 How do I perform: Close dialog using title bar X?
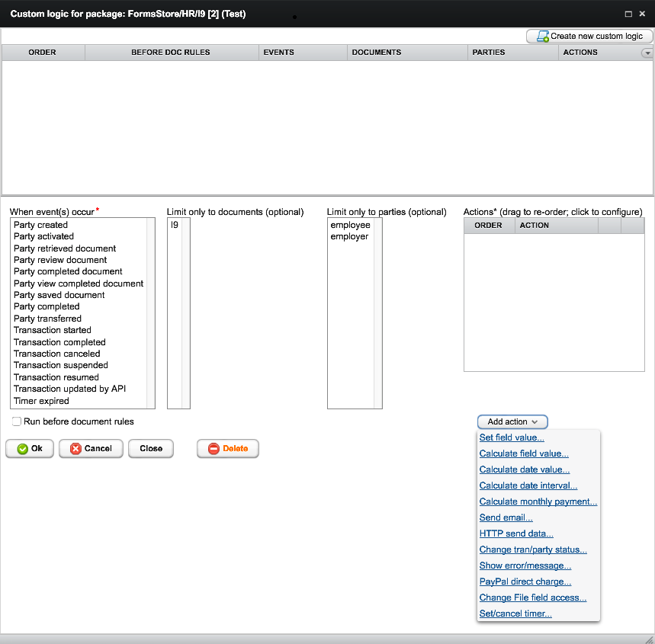point(644,14)
